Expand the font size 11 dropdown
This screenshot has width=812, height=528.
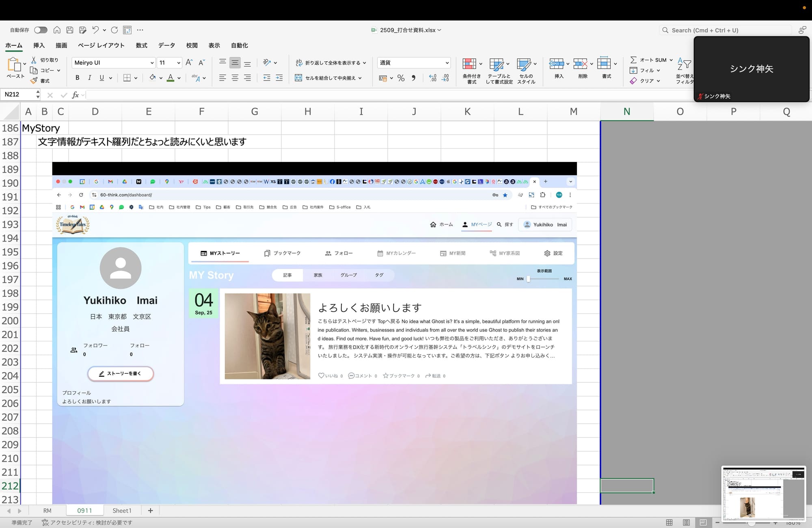coord(178,62)
